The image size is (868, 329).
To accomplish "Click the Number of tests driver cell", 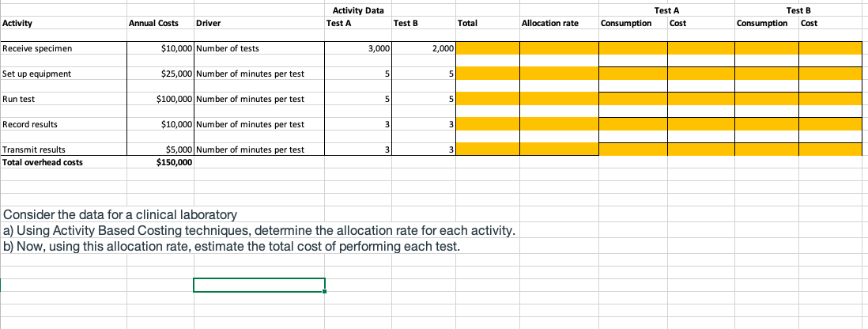I will 259,48.
